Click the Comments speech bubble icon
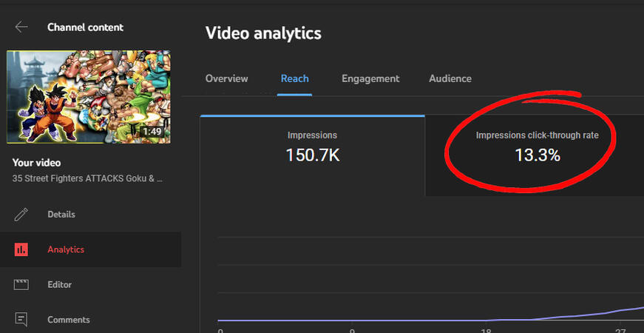The image size is (644, 333). (21, 320)
